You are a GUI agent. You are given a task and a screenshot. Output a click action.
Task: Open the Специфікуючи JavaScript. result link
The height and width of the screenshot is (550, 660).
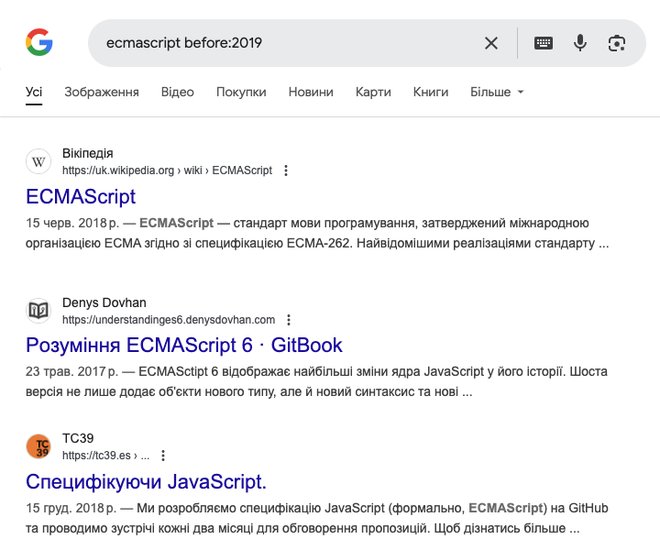point(146,481)
